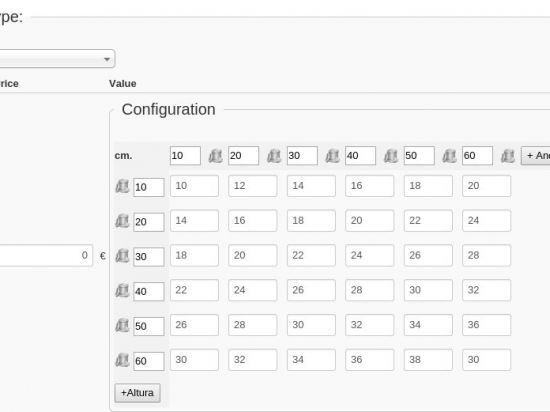This screenshot has width=550, height=412.
Task: Edit the width header field containing 40
Action: coord(360,155)
